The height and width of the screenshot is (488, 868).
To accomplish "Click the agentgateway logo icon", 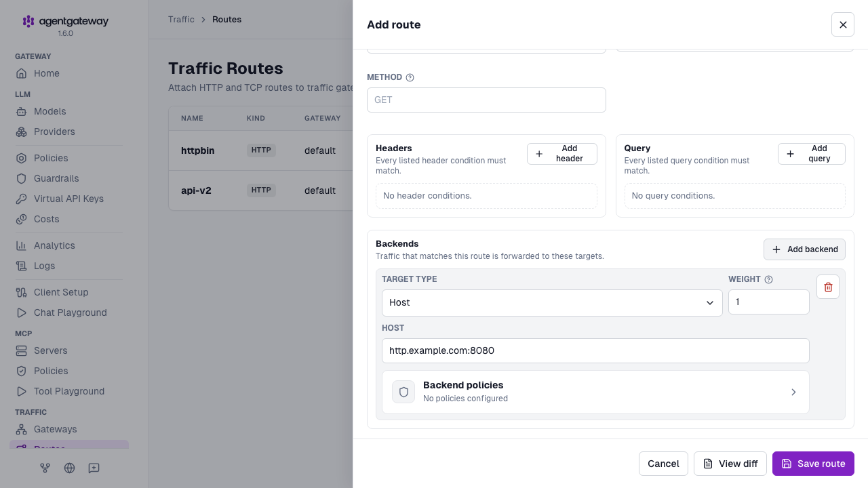I will [28, 21].
